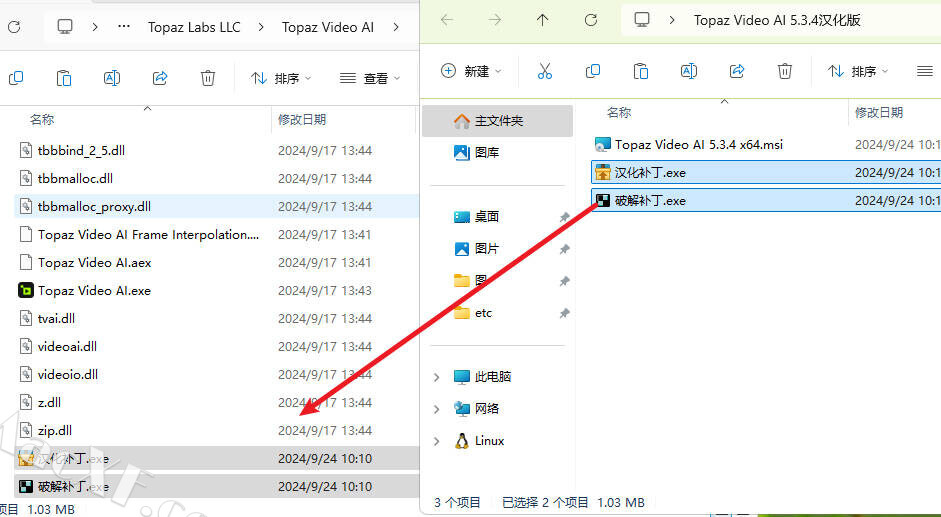The image size is (941, 517).
Task: Open 查看 view dropdown in left window
Action: [370, 78]
